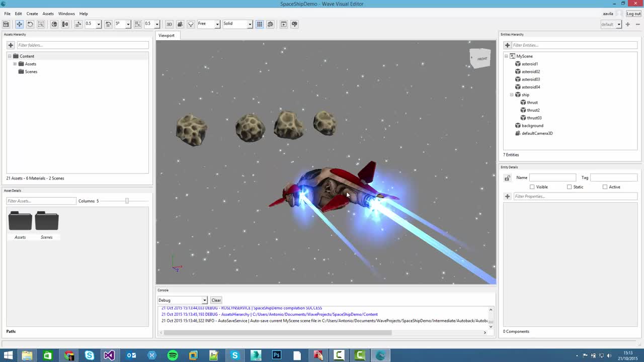Enable the Visible checkbox in Entity Details
Screen dimensions: 644x362
(532, 187)
